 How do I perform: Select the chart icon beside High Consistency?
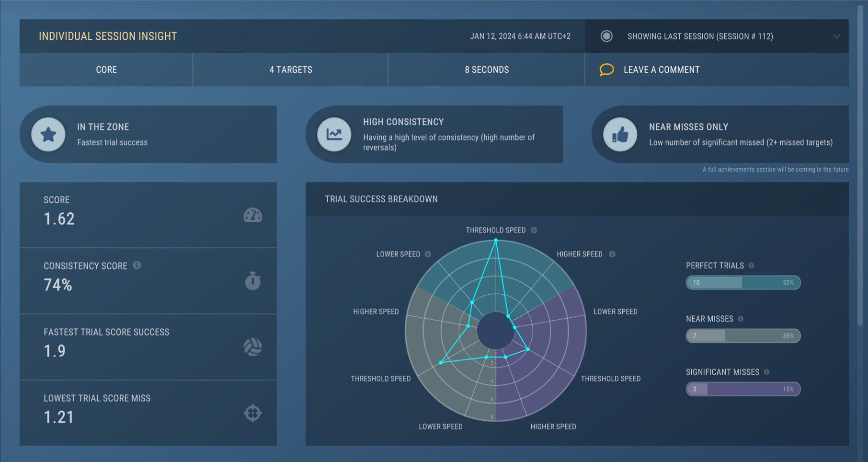(x=335, y=135)
